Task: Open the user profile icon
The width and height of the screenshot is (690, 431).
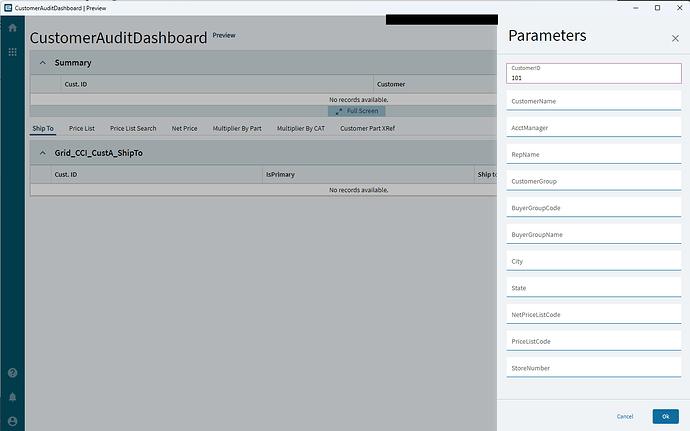Action: tap(12, 421)
